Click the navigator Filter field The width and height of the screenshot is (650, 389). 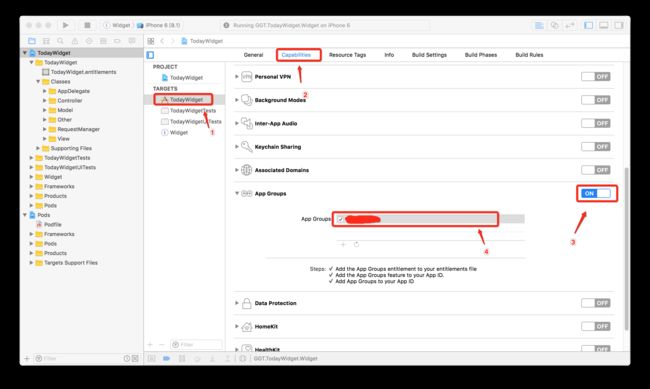78,358
